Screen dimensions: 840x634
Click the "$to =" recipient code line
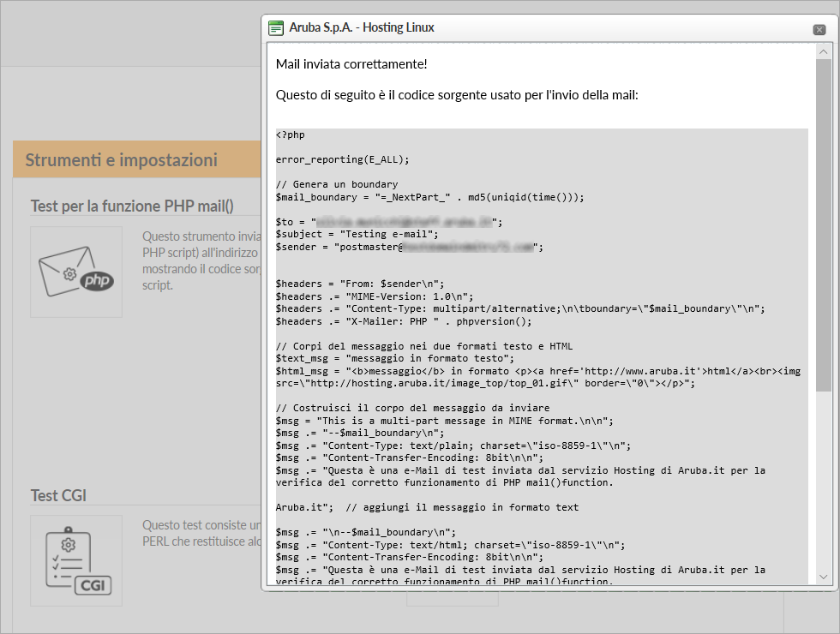(x=389, y=222)
